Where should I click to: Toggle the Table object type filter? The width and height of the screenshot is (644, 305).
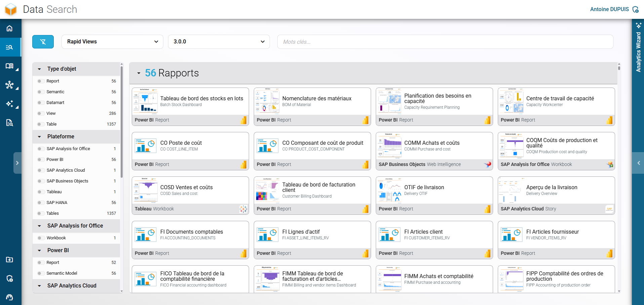[x=41, y=124]
